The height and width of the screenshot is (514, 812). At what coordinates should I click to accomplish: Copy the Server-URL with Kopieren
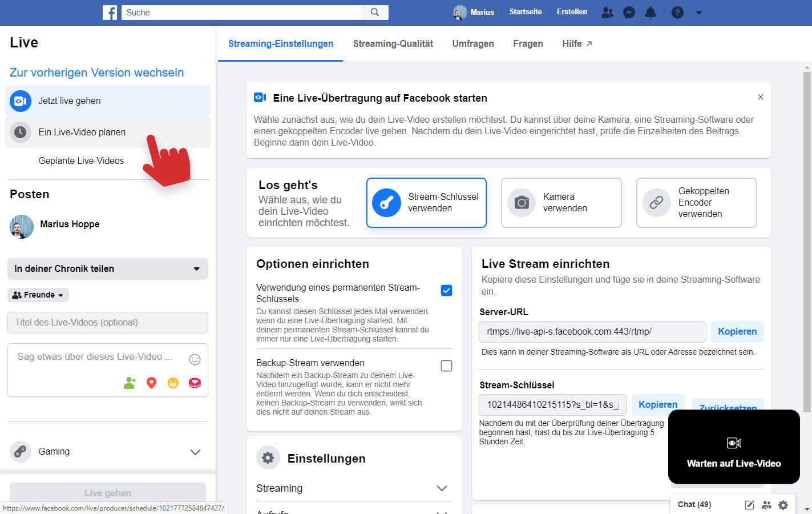click(737, 332)
